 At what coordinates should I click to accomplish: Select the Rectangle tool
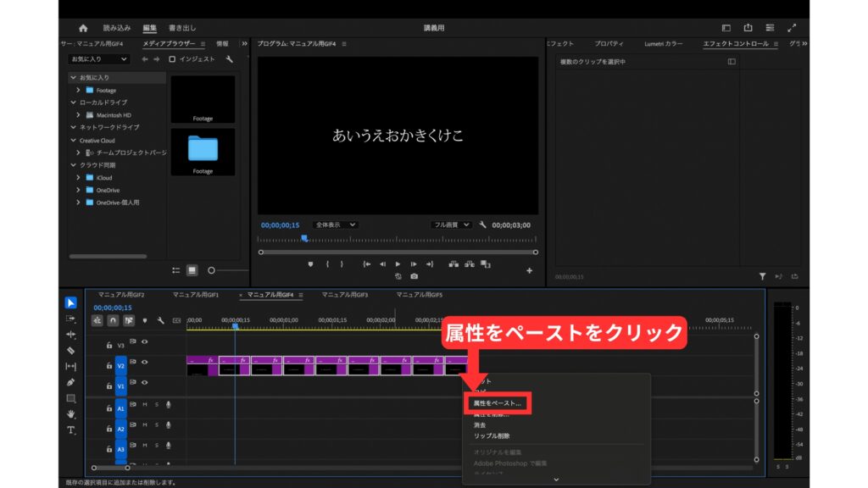tap(70, 398)
